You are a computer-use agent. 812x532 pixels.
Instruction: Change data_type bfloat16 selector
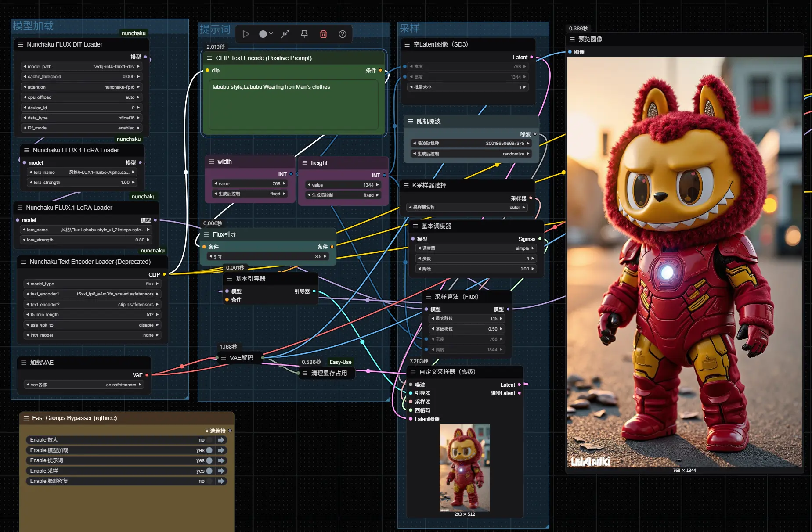click(x=82, y=118)
